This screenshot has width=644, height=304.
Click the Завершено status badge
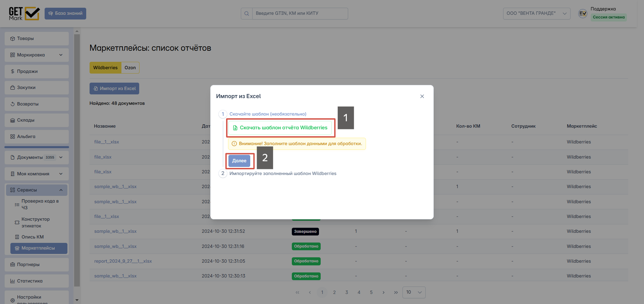coord(305,231)
